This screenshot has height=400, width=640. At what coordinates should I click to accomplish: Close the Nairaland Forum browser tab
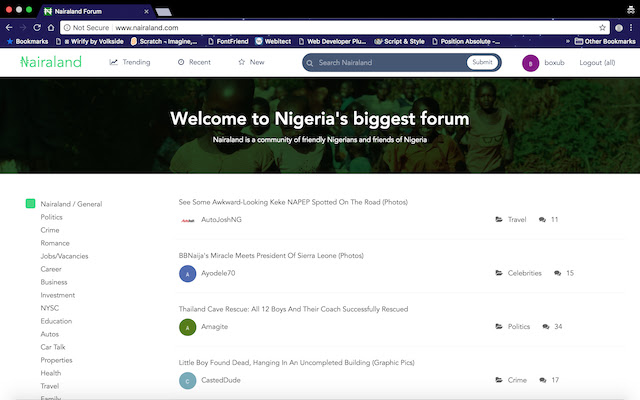pos(146,11)
